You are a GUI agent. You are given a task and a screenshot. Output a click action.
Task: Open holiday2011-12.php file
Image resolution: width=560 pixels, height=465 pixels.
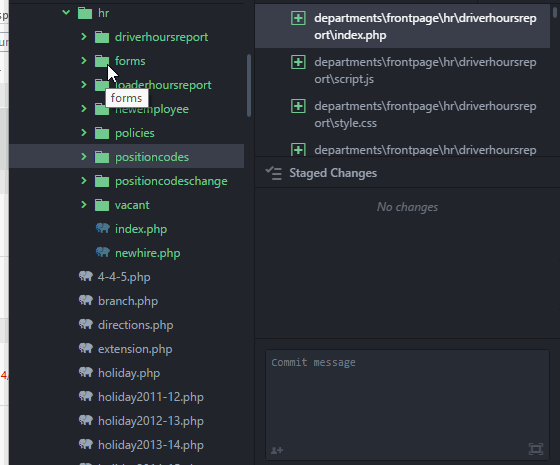coord(151,397)
